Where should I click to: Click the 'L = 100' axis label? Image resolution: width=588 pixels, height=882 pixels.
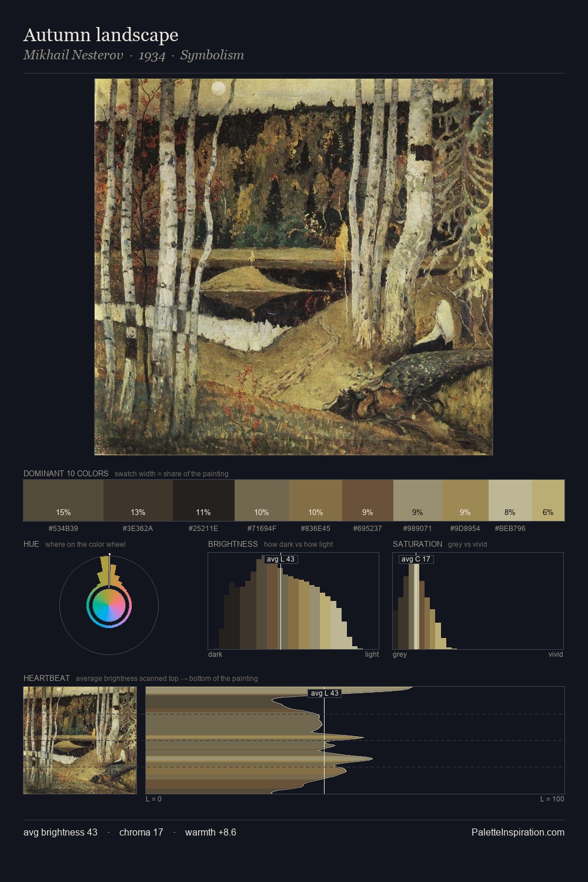coord(552,799)
